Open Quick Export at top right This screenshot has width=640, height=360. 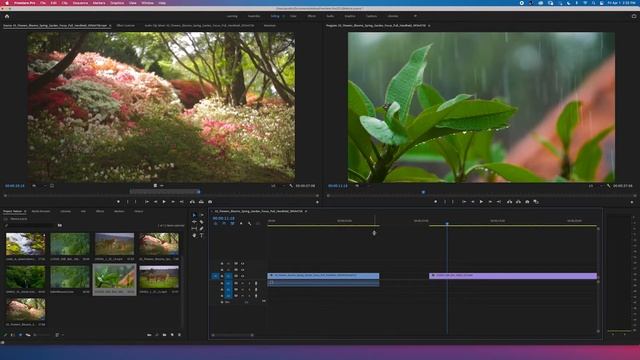coord(634,16)
